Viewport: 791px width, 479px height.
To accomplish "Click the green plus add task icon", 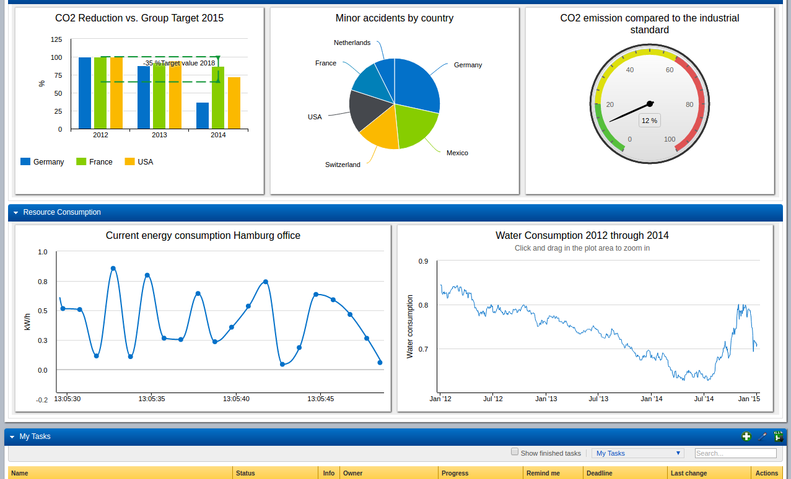I will tap(746, 437).
